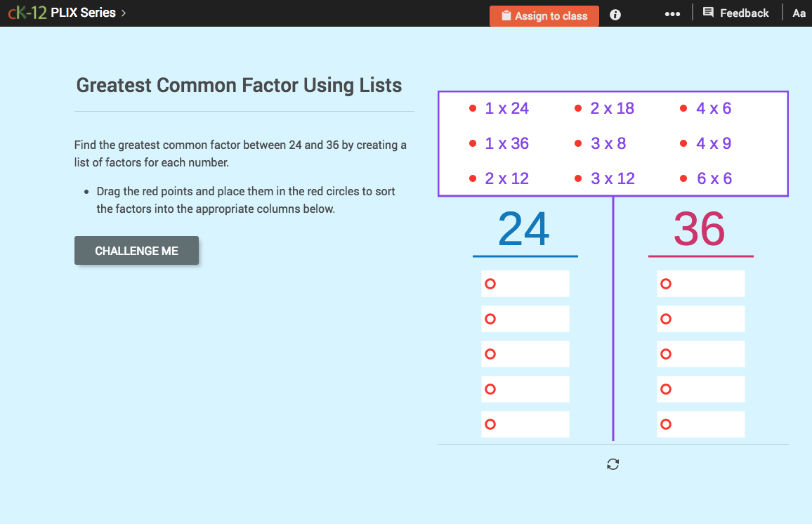
Task: Click the red circle in the top 24 slot
Action: coord(489,283)
